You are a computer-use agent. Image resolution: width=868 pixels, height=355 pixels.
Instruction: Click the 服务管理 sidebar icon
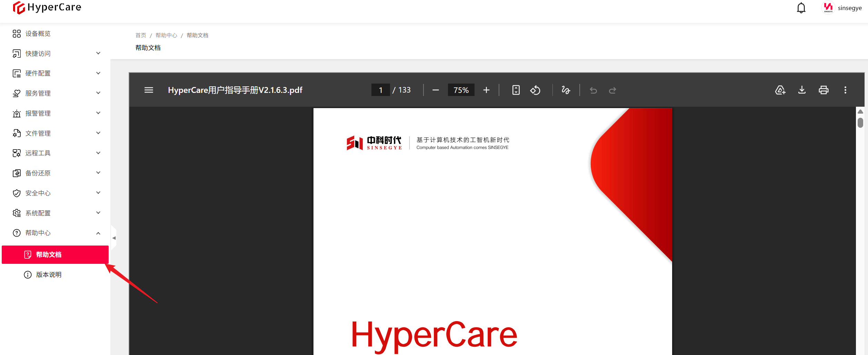pos(17,93)
